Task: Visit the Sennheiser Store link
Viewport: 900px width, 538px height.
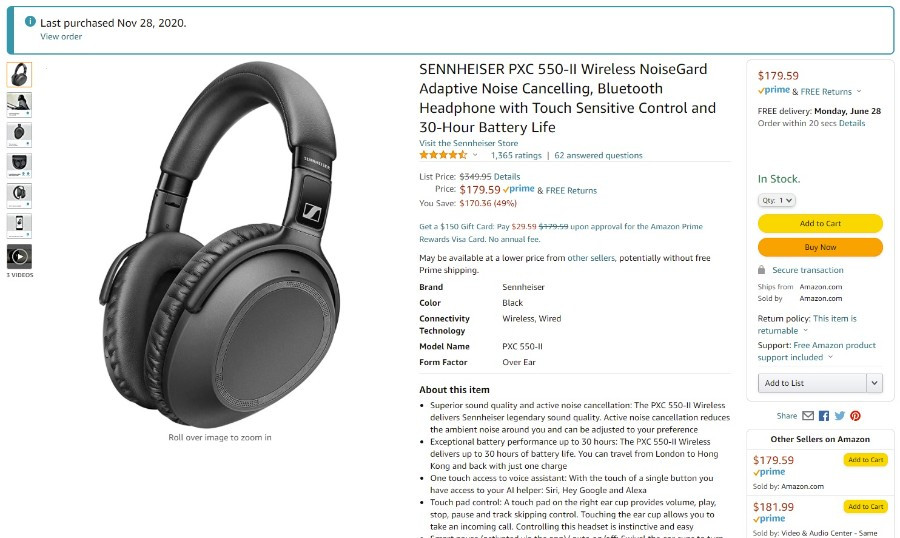Action: click(468, 143)
